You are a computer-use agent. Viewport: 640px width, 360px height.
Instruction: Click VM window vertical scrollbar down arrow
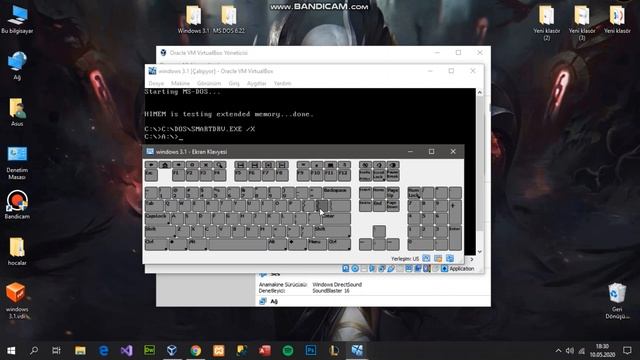[x=480, y=252]
